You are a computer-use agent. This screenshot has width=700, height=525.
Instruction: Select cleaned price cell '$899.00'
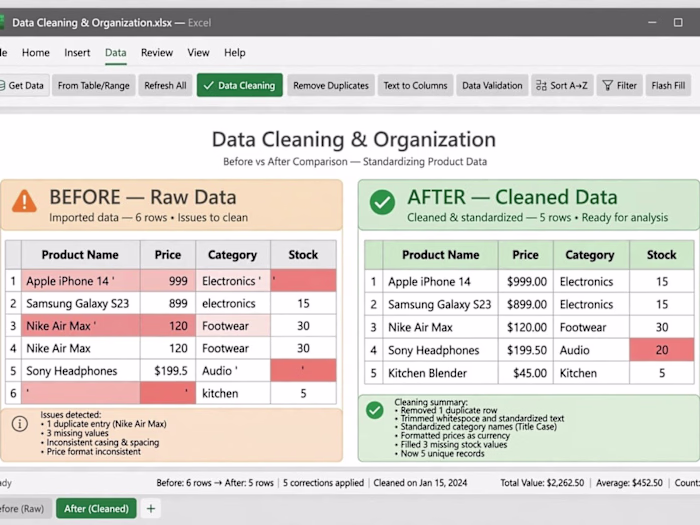pyautogui.click(x=526, y=304)
